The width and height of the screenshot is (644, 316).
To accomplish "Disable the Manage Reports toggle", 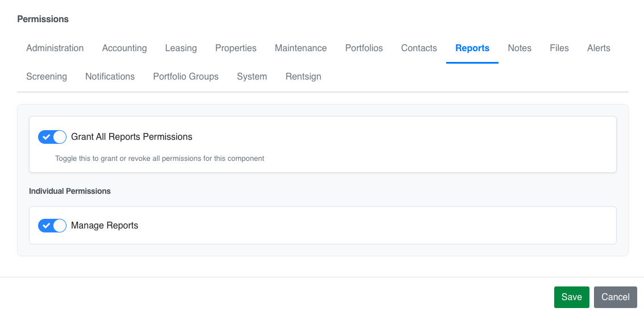I will pyautogui.click(x=52, y=226).
